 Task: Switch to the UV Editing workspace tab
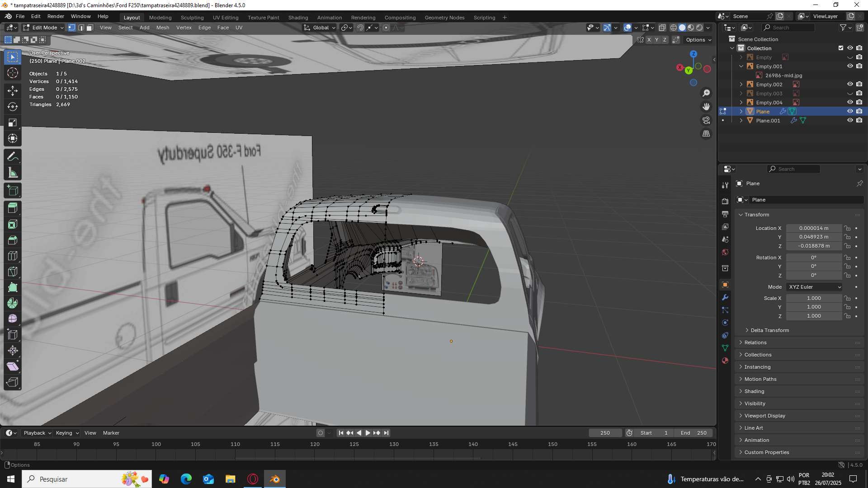tap(225, 18)
